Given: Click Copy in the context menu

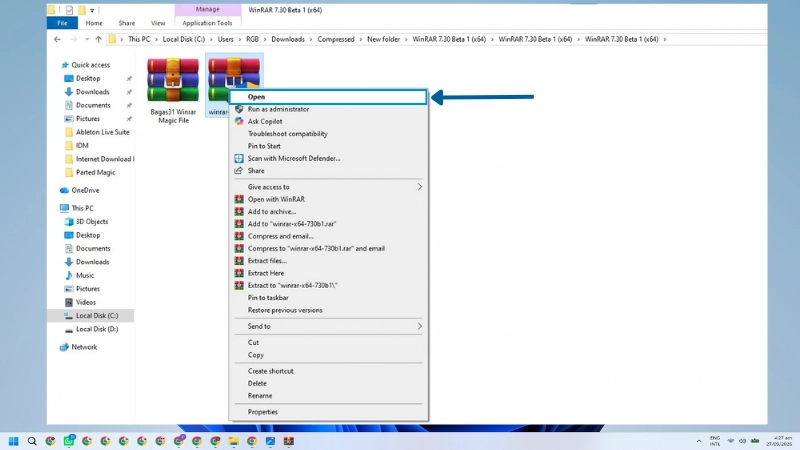Looking at the screenshot, I should click(x=328, y=355).
